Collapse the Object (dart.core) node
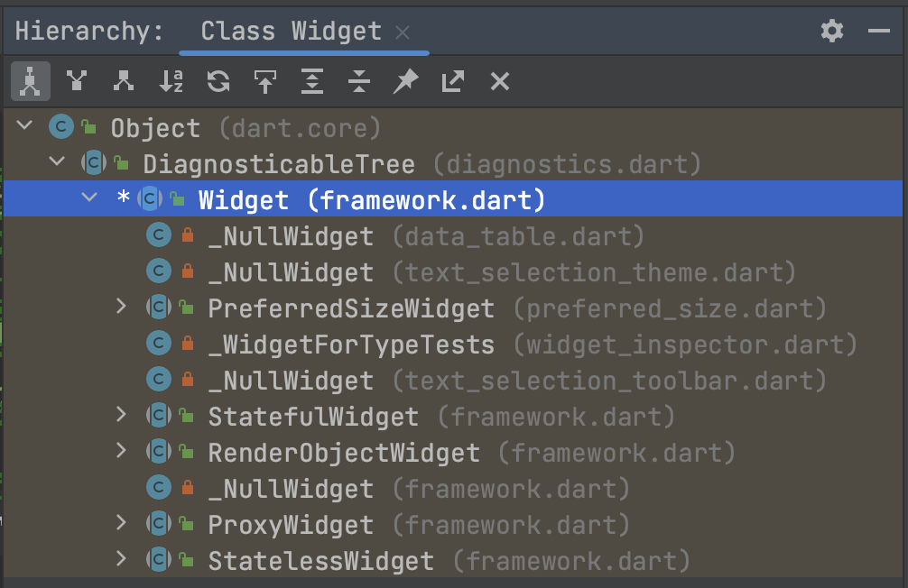Image resolution: width=908 pixels, height=588 pixels. tap(24, 125)
